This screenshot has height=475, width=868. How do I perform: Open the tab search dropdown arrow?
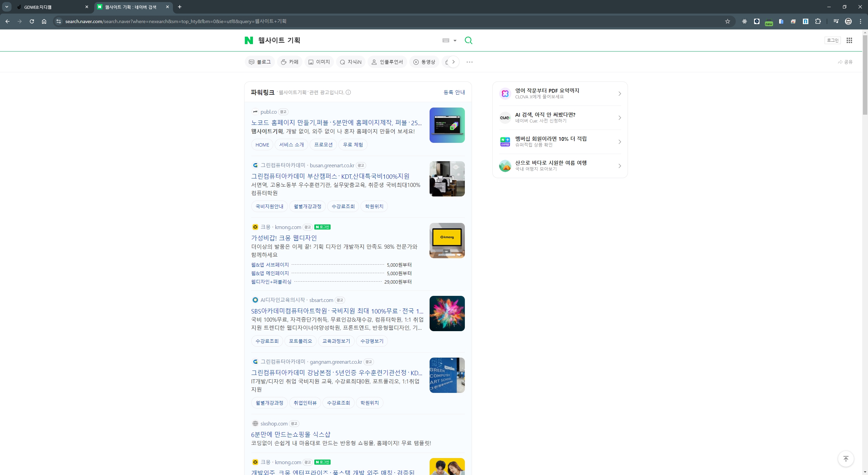tap(6, 7)
